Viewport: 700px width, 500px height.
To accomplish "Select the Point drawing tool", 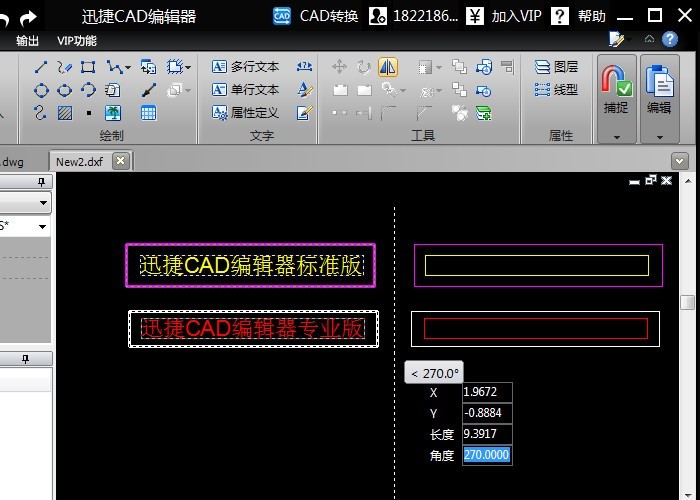I will (89, 113).
